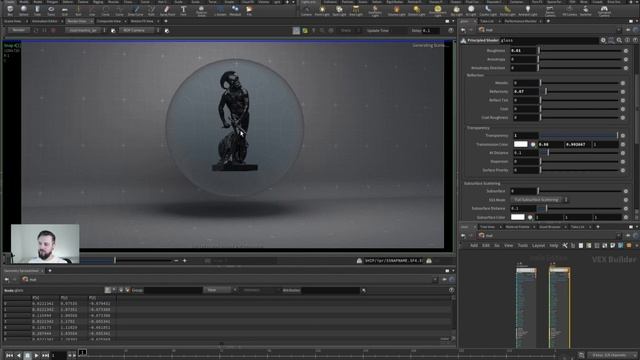Select the Font shelf tool
This screenshot has height=360, width=640.
coord(183,10)
